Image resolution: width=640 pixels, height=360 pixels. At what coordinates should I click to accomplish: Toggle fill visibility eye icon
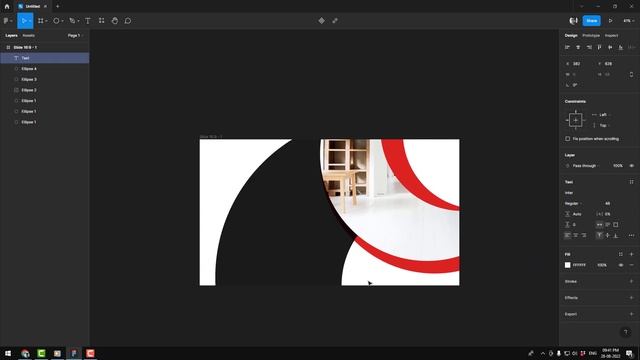tap(621, 265)
